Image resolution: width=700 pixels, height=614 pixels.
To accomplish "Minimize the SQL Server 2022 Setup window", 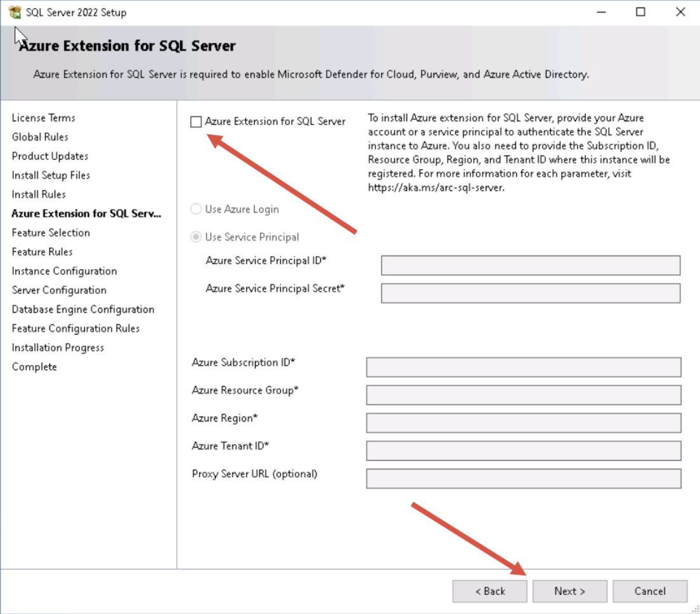I will 601,13.
